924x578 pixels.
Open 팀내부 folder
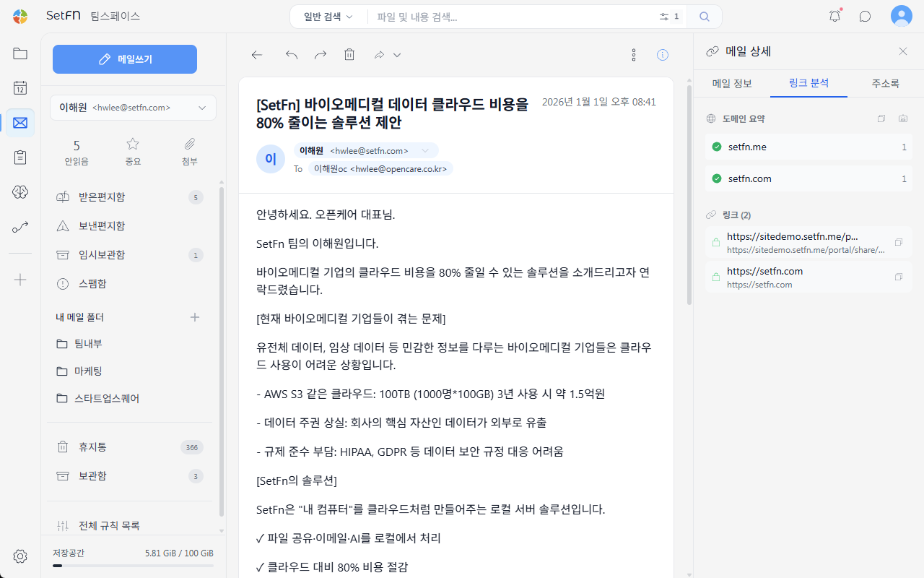[130, 344]
